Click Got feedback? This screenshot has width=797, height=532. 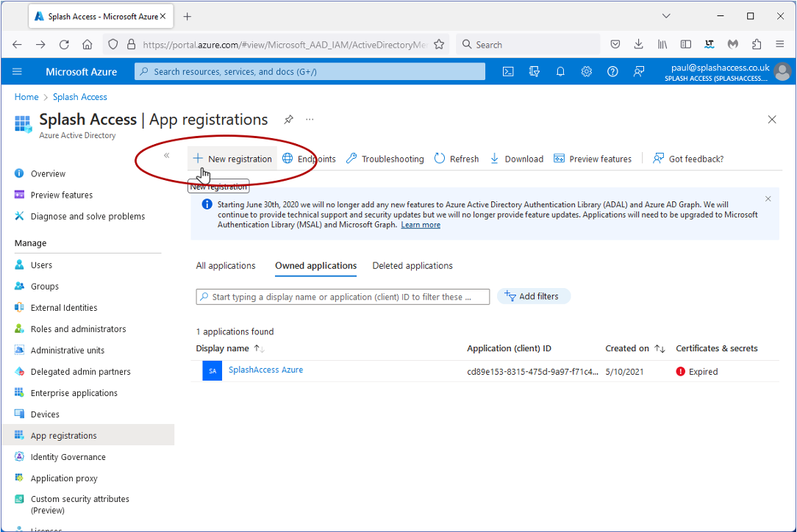(688, 159)
